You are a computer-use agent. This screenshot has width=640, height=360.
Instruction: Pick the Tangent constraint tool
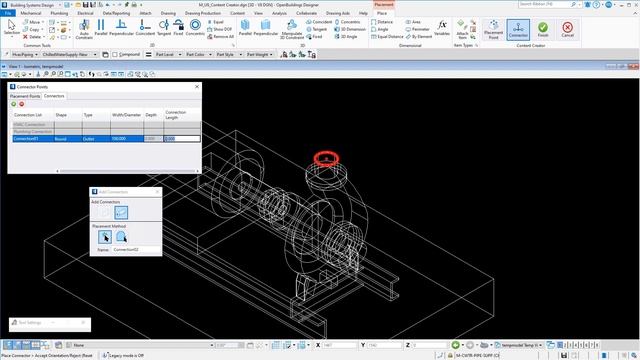(x=164, y=28)
